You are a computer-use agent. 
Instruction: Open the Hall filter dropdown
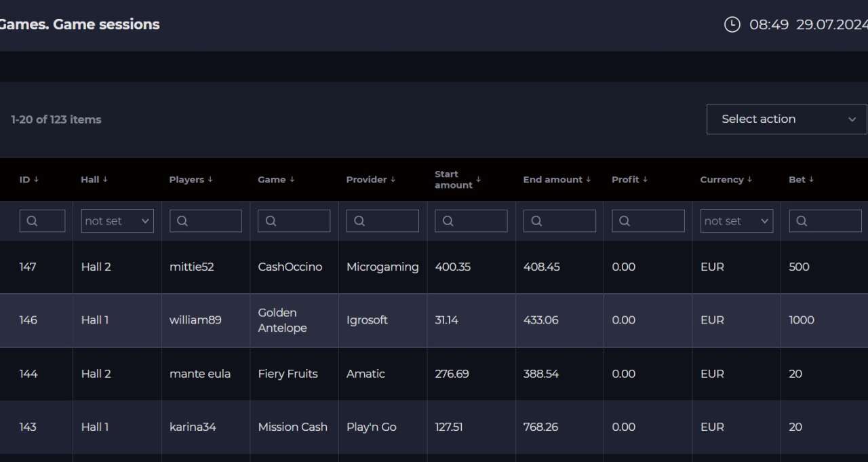pyautogui.click(x=117, y=221)
